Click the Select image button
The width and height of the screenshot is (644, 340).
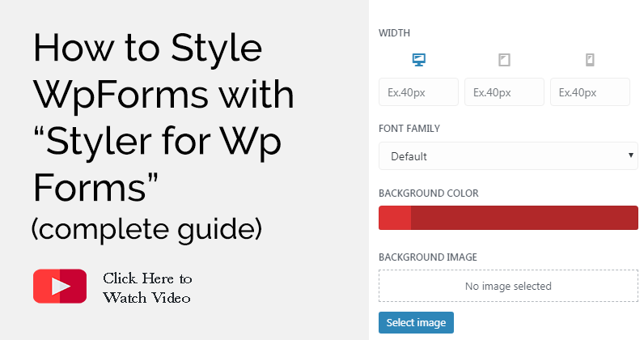tap(416, 323)
